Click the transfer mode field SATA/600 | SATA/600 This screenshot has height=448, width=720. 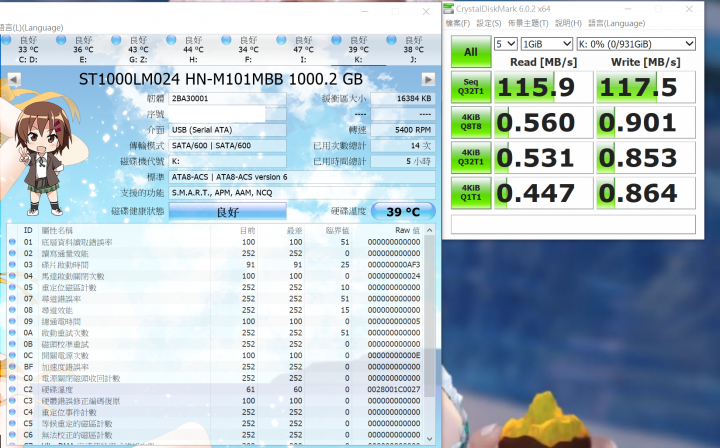click(x=228, y=146)
